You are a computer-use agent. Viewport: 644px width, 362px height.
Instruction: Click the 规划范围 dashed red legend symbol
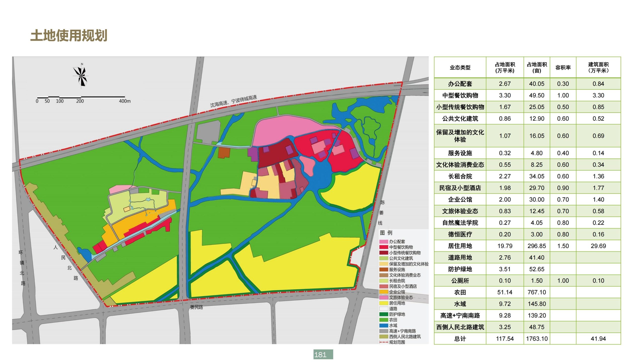(x=384, y=342)
